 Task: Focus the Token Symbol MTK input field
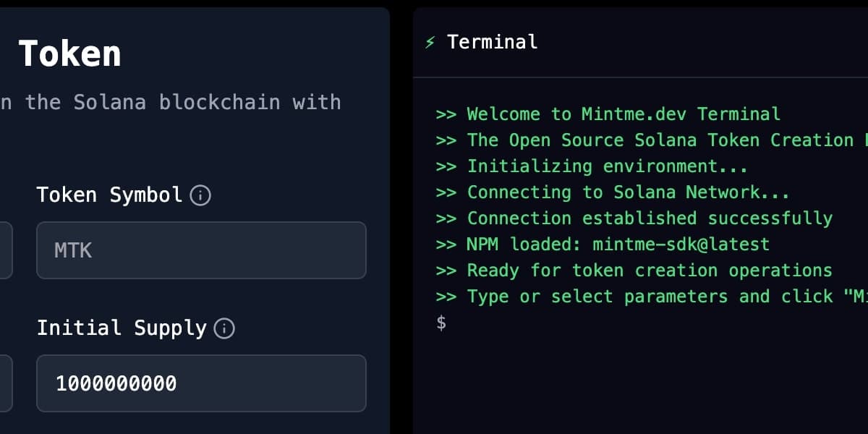[x=201, y=250]
